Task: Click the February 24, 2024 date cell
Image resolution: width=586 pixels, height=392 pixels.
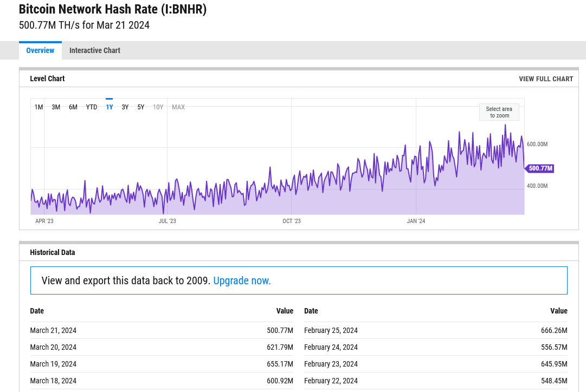Action: (331, 347)
